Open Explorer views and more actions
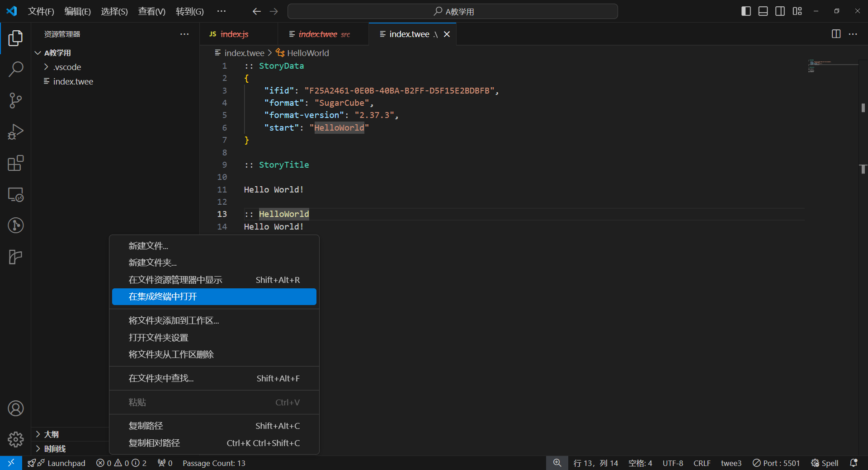The image size is (868, 470). click(184, 34)
